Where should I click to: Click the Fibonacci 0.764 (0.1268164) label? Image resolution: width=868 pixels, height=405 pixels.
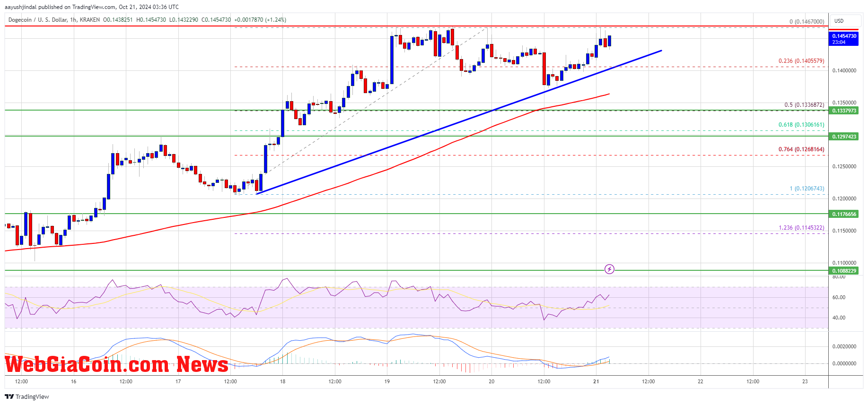tap(801, 149)
